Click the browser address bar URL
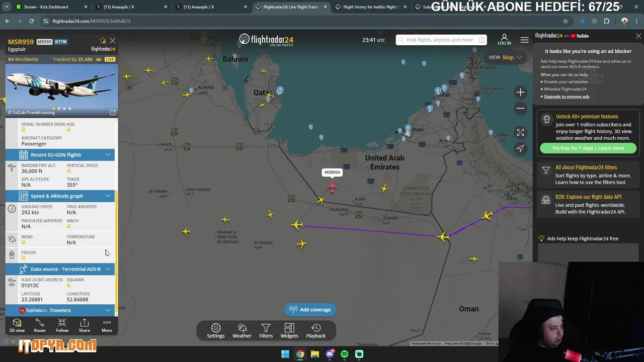Viewport: 644px width, 362px height. pyautogui.click(x=92, y=21)
